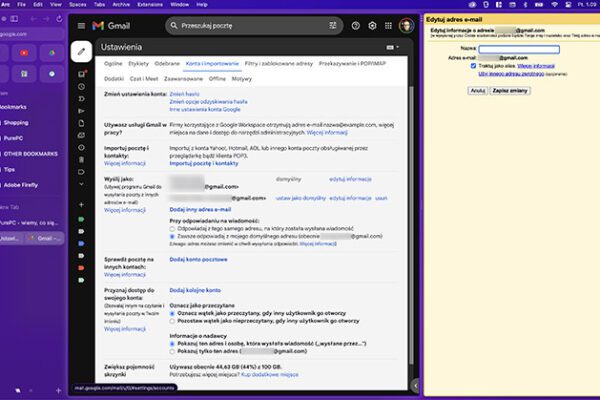600x400 pixels.
Task: Click the 'Zapisz zmiany' button
Action: [510, 91]
